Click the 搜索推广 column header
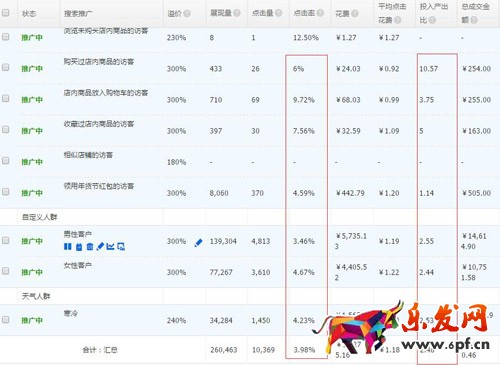Viewport: 500px width, 365px height. [x=78, y=14]
